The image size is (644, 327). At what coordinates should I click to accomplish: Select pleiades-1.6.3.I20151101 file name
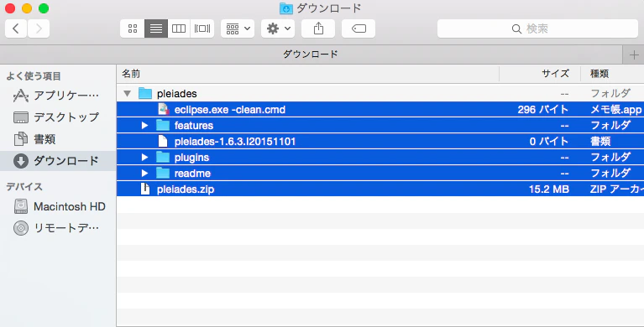(x=235, y=142)
